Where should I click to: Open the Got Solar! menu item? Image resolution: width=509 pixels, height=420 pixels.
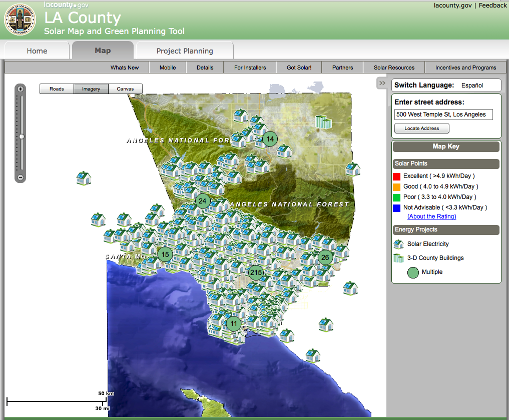[x=299, y=67]
